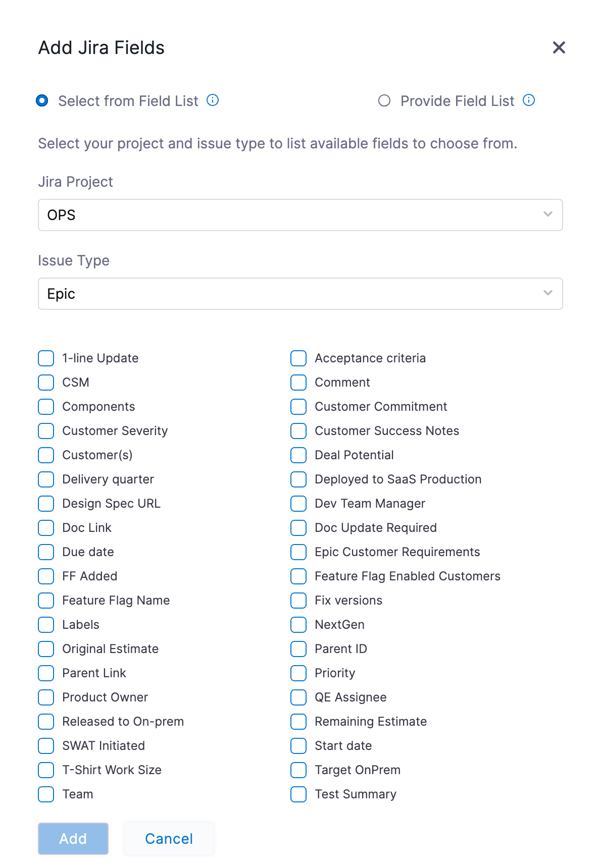Select the T-Shirt Work Size checkbox
The width and height of the screenshot is (601, 868).
[46, 770]
